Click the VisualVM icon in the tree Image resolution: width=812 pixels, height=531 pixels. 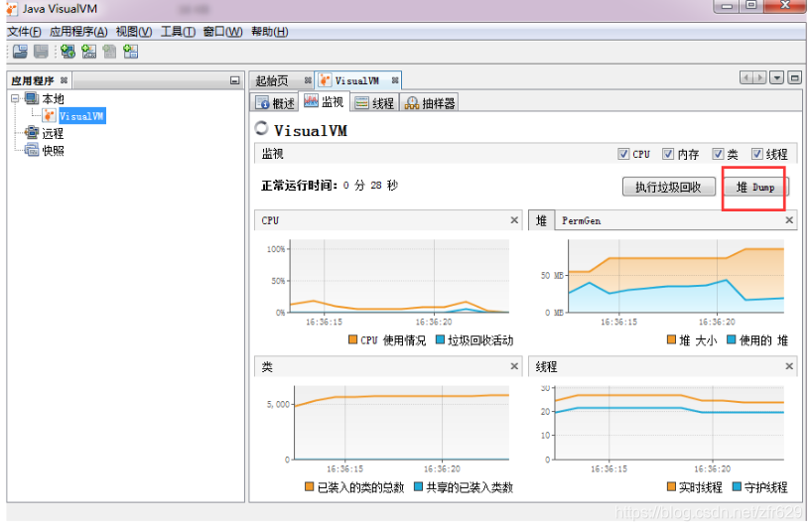50,115
